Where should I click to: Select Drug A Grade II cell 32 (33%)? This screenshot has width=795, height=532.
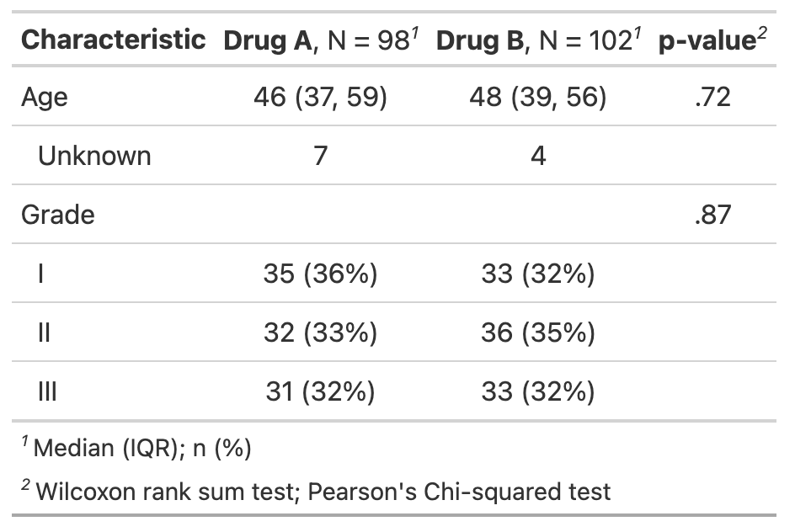point(320,332)
